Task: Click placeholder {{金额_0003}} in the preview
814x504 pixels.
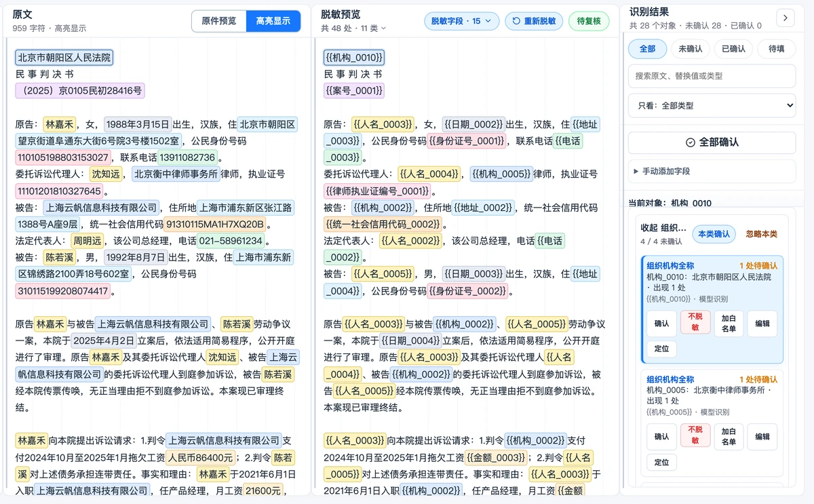Action: [x=496, y=457]
